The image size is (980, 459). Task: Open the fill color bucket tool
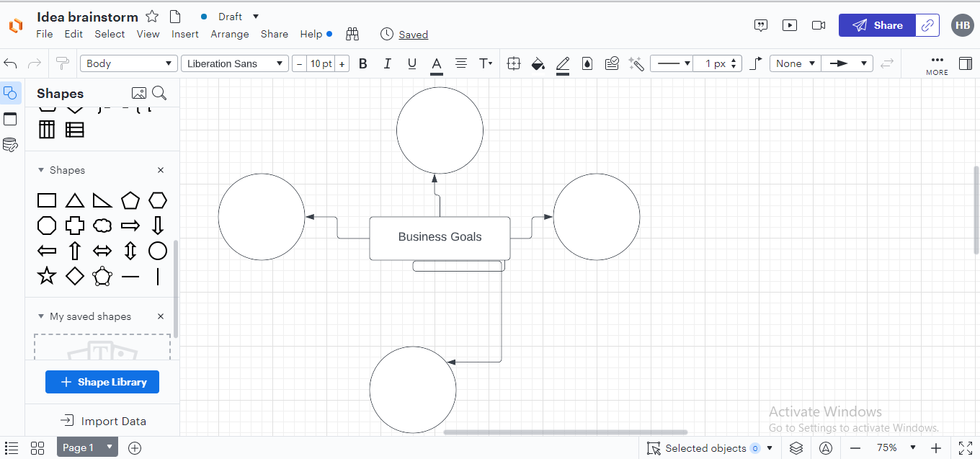[x=538, y=63]
